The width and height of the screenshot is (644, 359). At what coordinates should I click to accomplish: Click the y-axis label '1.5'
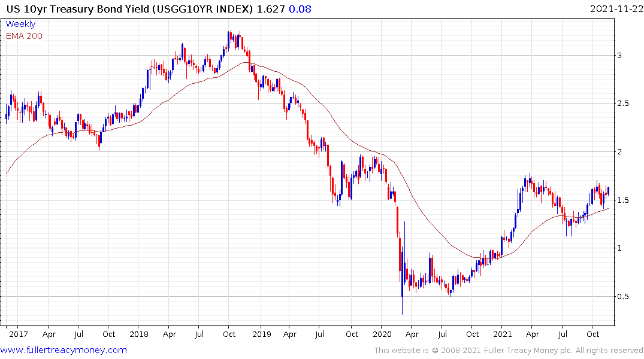(623, 200)
